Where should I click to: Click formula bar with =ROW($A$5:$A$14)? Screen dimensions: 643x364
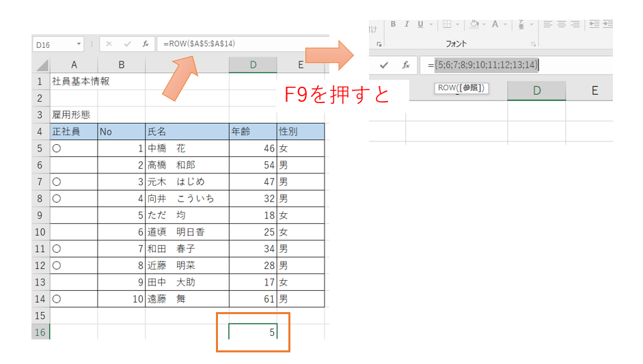243,44
